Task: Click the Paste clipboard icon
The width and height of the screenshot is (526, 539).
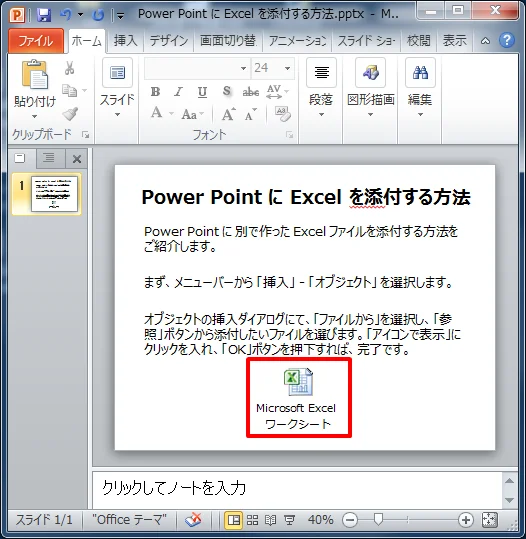Action: 34,75
